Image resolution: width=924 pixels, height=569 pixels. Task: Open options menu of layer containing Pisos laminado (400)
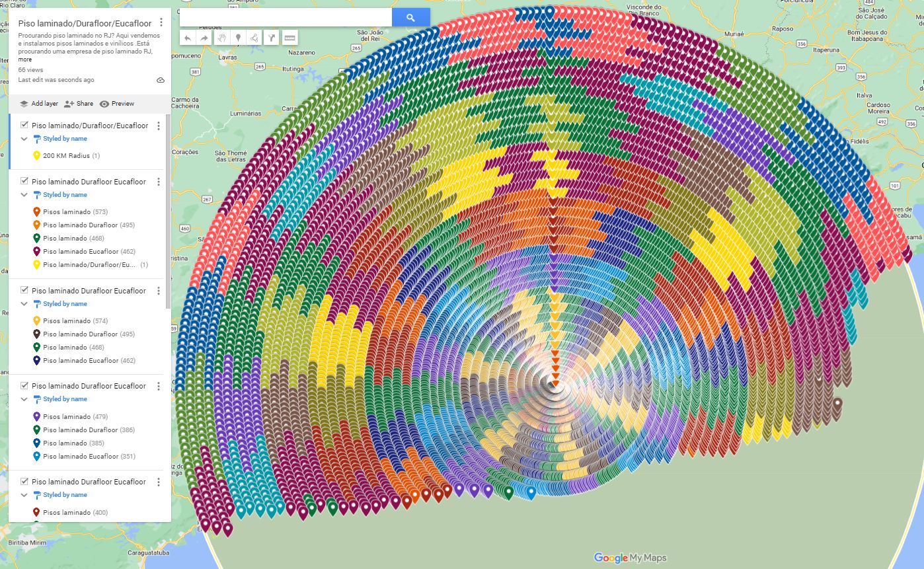coord(159,482)
